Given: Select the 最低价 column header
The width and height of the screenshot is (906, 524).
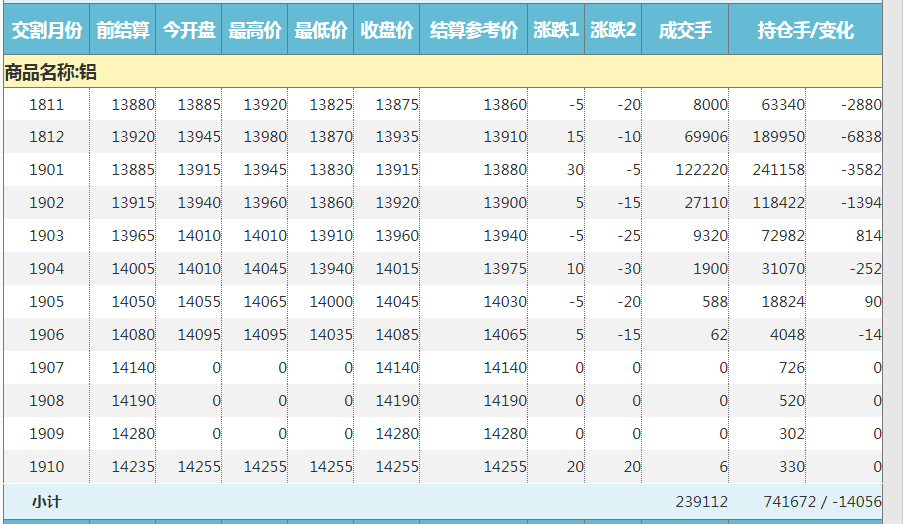Looking at the screenshot, I should (x=320, y=31).
